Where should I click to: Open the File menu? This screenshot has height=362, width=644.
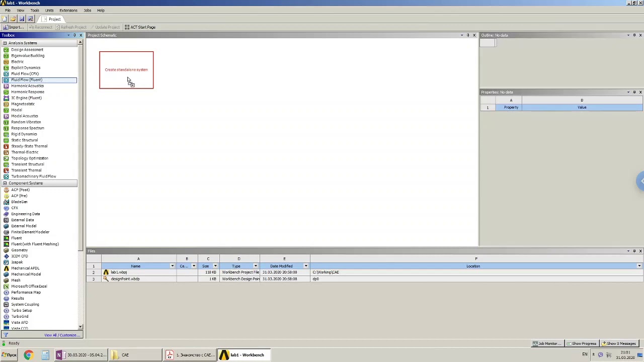coord(8,11)
